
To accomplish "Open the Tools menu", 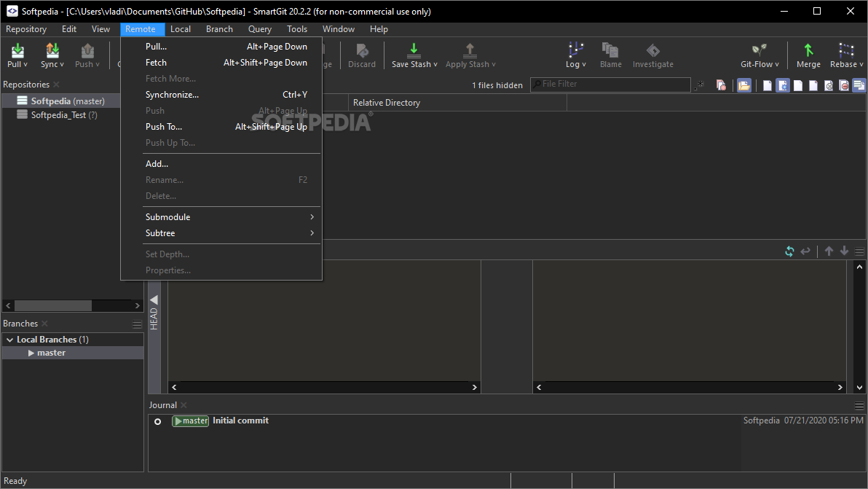I will [x=296, y=29].
